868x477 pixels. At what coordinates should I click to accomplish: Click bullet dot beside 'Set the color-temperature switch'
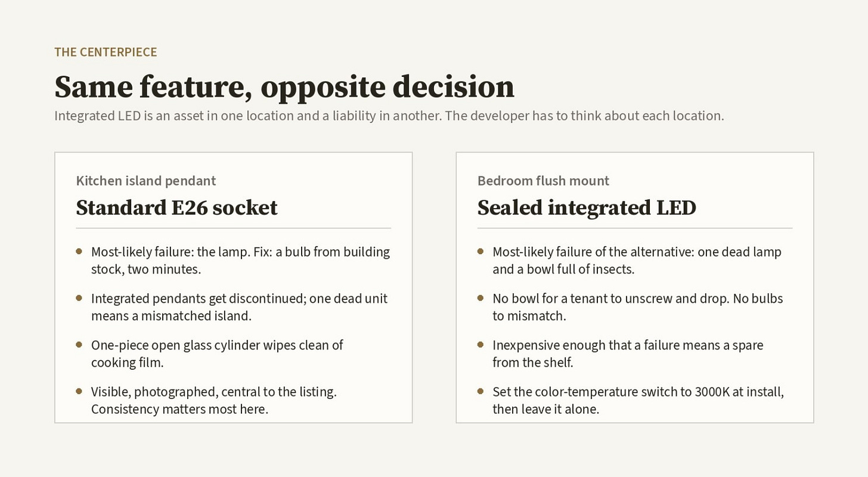click(x=480, y=391)
